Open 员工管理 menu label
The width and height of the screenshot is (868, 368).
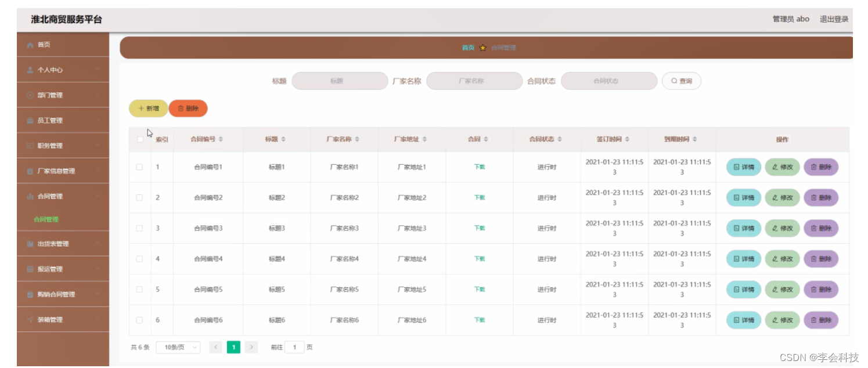coord(50,121)
